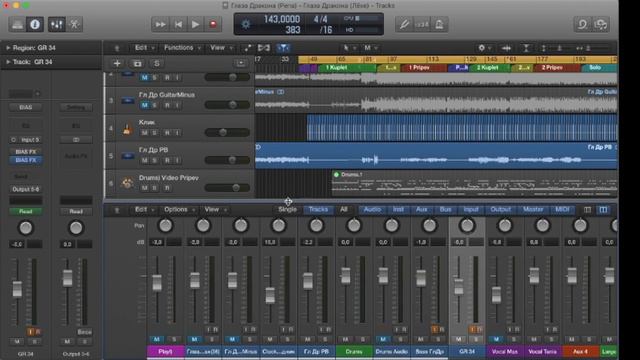The width and height of the screenshot is (640, 360).
Task: Click the Setting button in inspector
Action: (x=76, y=108)
